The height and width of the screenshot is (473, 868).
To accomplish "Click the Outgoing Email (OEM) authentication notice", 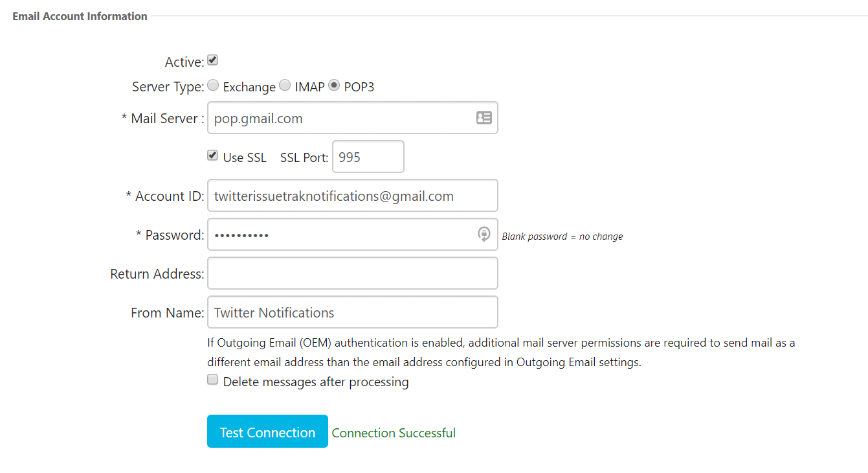I will click(x=501, y=352).
